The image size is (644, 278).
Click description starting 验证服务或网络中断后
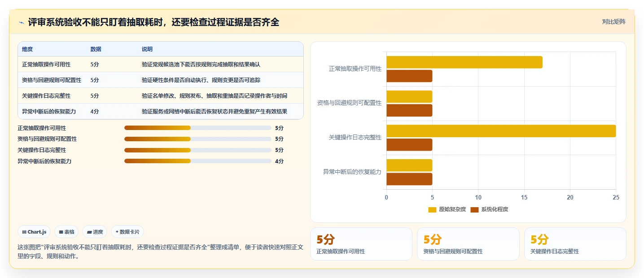pos(215,112)
